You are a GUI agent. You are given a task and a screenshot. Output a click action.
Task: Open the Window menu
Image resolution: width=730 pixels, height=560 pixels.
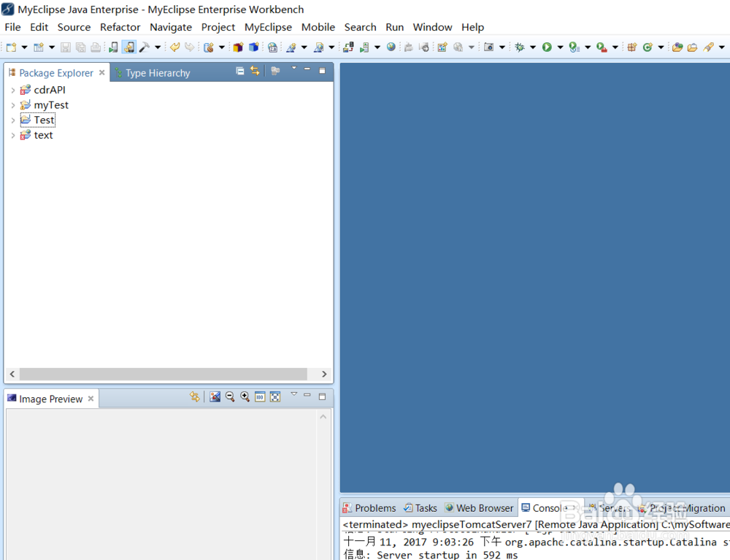point(432,27)
